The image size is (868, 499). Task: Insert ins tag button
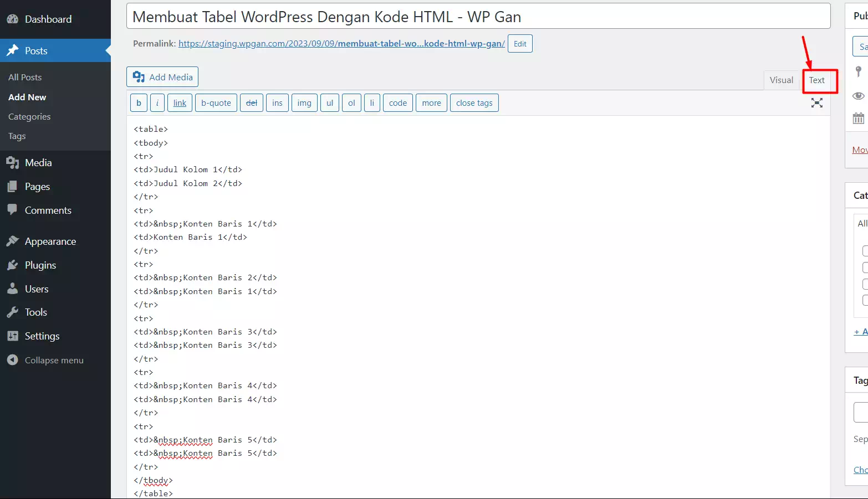(x=278, y=103)
